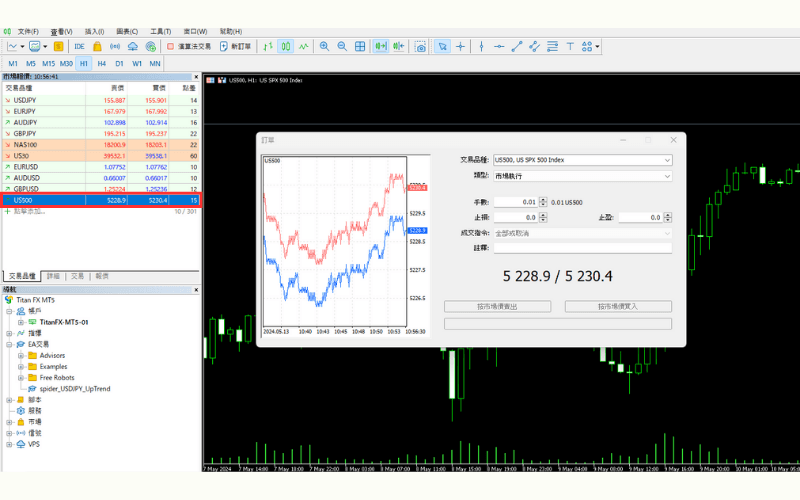Screen dimensions: 800x500
Task: Expand the Free Robots folder node
Action: pyautogui.click(x=22, y=377)
